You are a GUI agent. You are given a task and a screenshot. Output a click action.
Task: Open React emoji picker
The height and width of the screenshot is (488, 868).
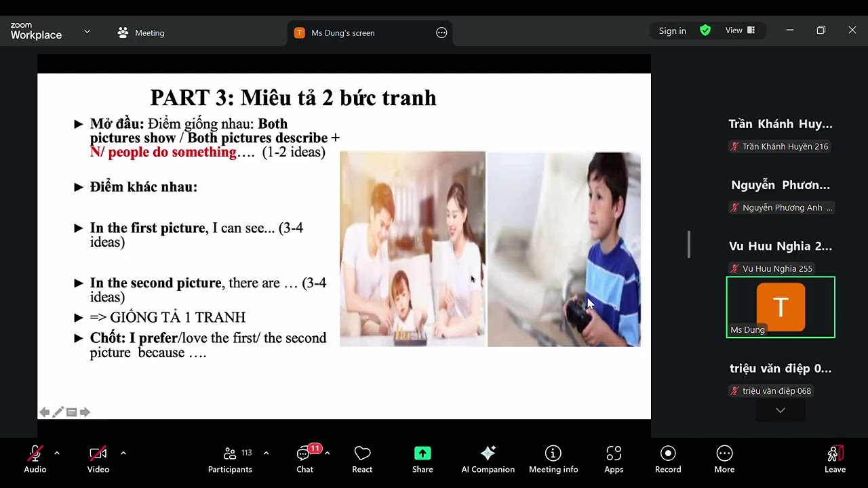(x=362, y=460)
